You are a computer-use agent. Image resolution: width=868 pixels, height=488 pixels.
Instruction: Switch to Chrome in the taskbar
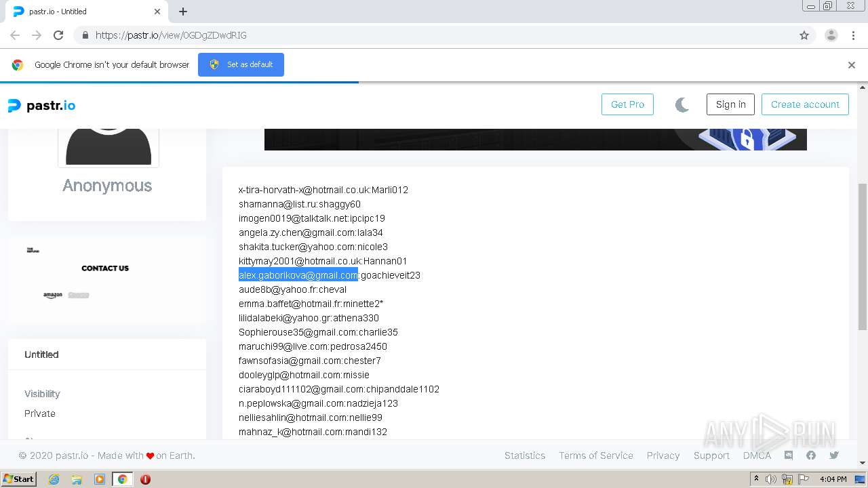point(123,479)
